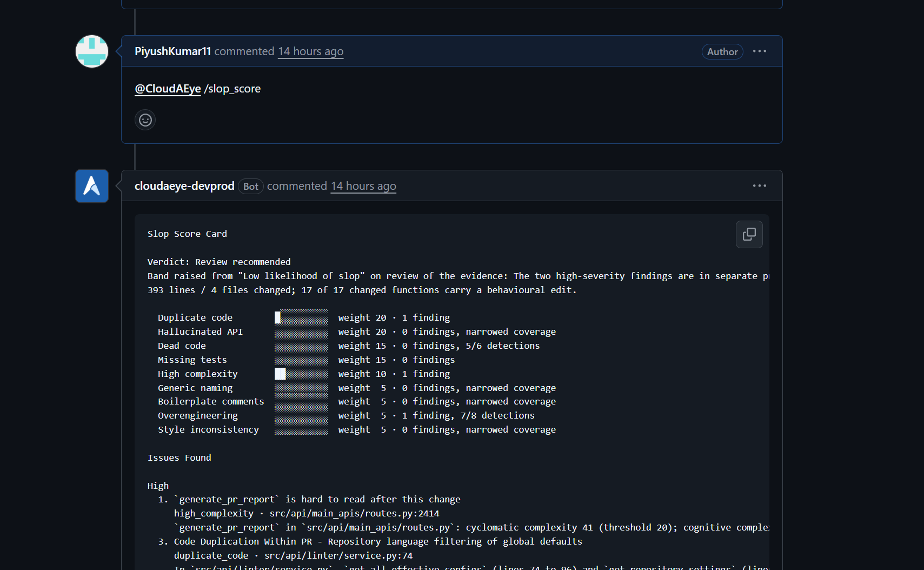The image size is (924, 570).
Task: Open PiyushKumar11's '14 hours ago' timestamp
Action: pyautogui.click(x=311, y=51)
